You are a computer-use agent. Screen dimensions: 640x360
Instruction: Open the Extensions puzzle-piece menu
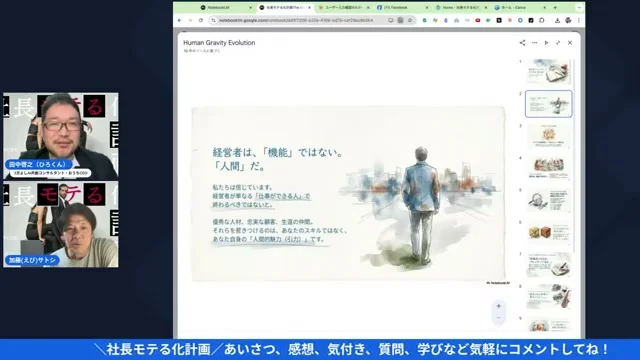point(542,20)
